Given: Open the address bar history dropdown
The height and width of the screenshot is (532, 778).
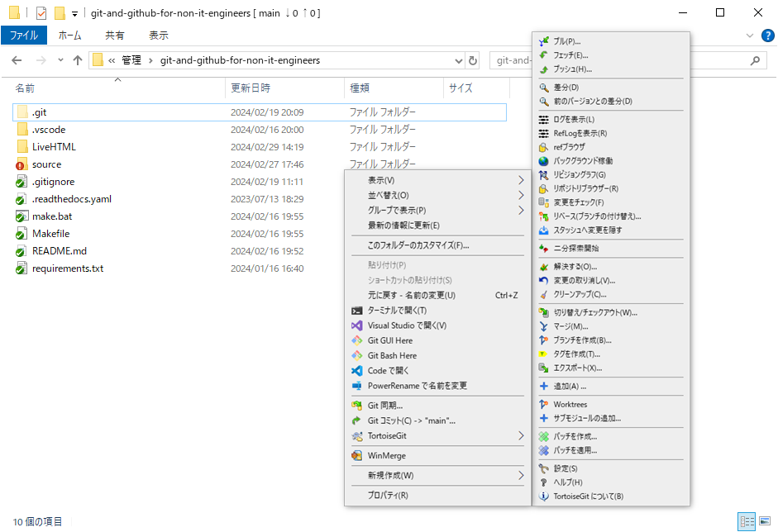Looking at the screenshot, I should click(459, 60).
